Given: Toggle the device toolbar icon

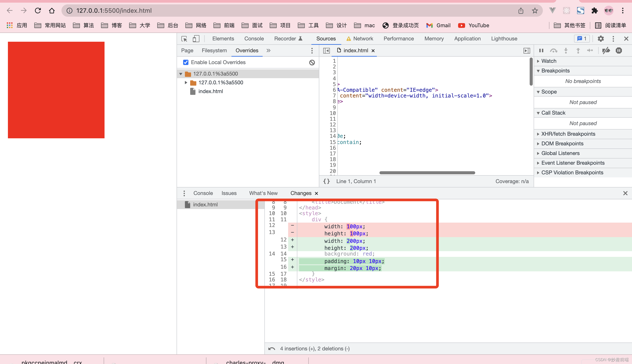Looking at the screenshot, I should point(196,39).
